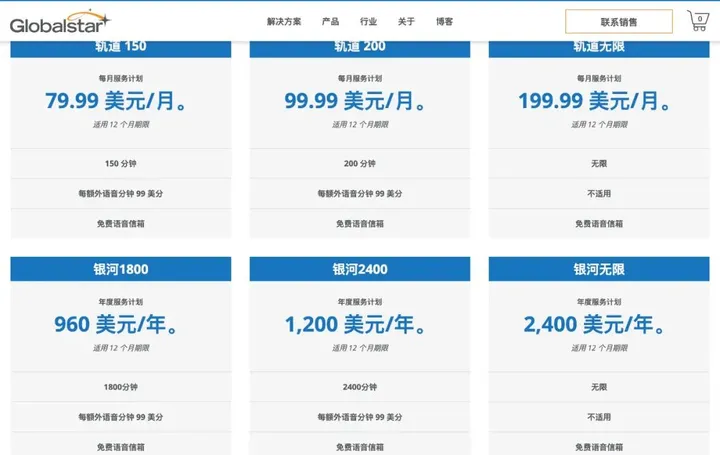Click the 200 分钟 row

(x=360, y=163)
